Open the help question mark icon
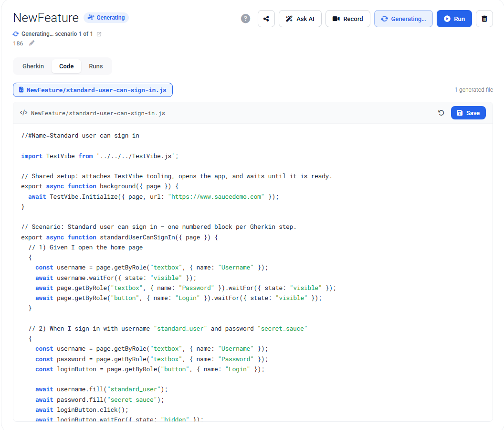This screenshot has height=430, width=504. coord(245,19)
